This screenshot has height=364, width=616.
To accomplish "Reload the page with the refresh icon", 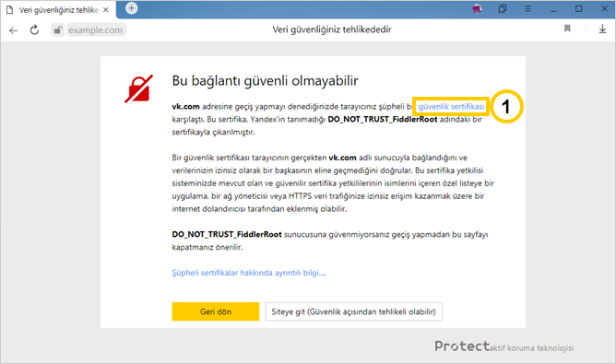I will click(34, 29).
